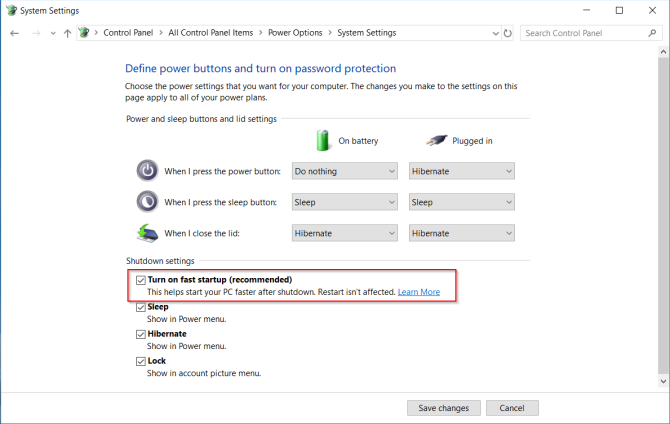670x424 pixels.
Task: Open close lid Plugged in dropdown
Action: pos(461,233)
